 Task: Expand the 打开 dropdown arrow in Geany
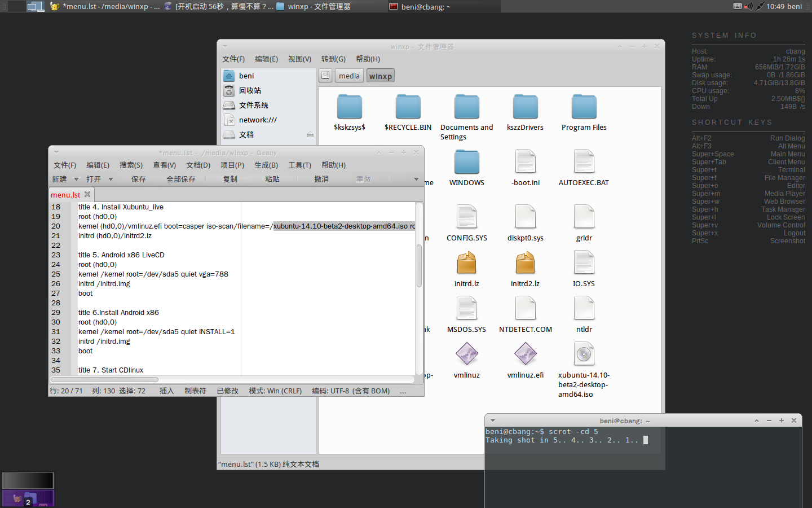(x=111, y=179)
